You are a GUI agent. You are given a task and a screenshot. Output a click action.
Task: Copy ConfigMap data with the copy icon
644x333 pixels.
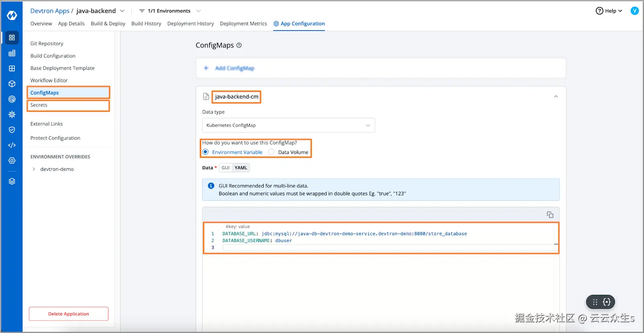[550, 215]
